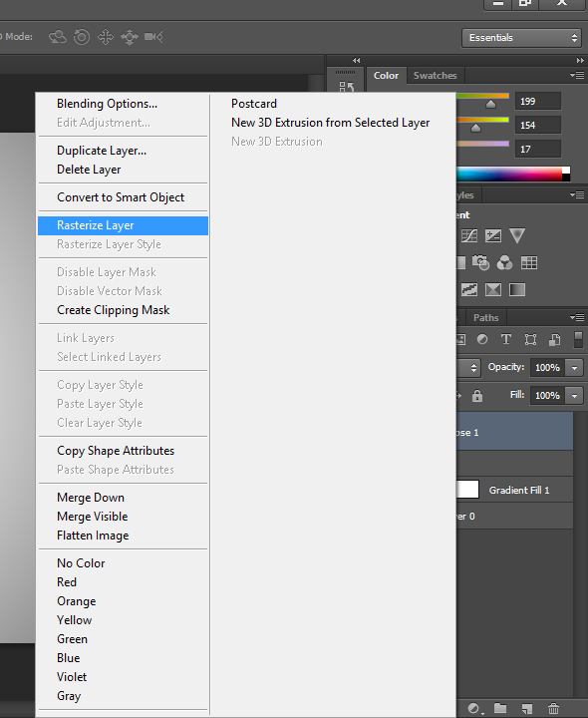Choose Postcard in the menu
The image size is (588, 718).
point(254,104)
